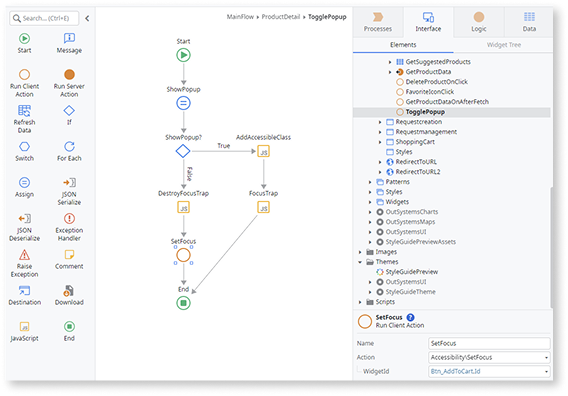Collapse the toolbox with arrow button
568x396 pixels.
coord(87,18)
